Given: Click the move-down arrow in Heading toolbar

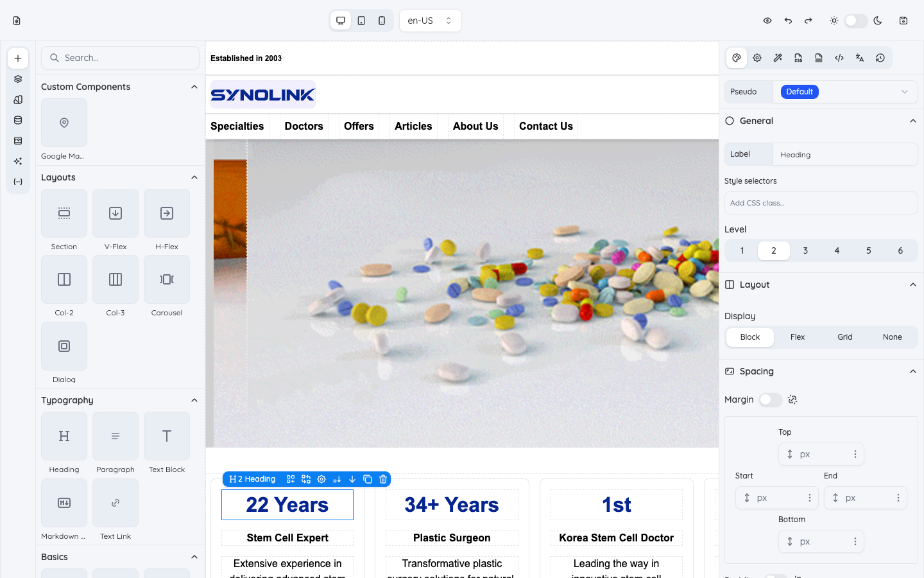Looking at the screenshot, I should pos(352,479).
